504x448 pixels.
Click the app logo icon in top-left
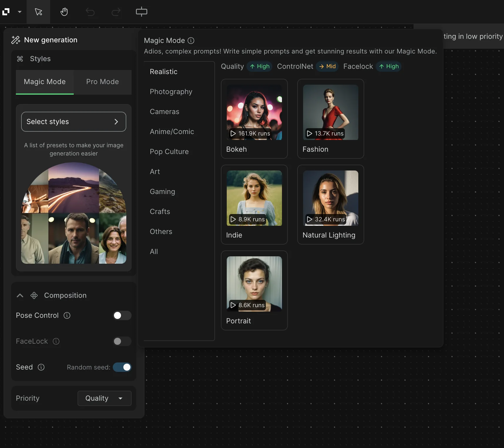[6, 12]
